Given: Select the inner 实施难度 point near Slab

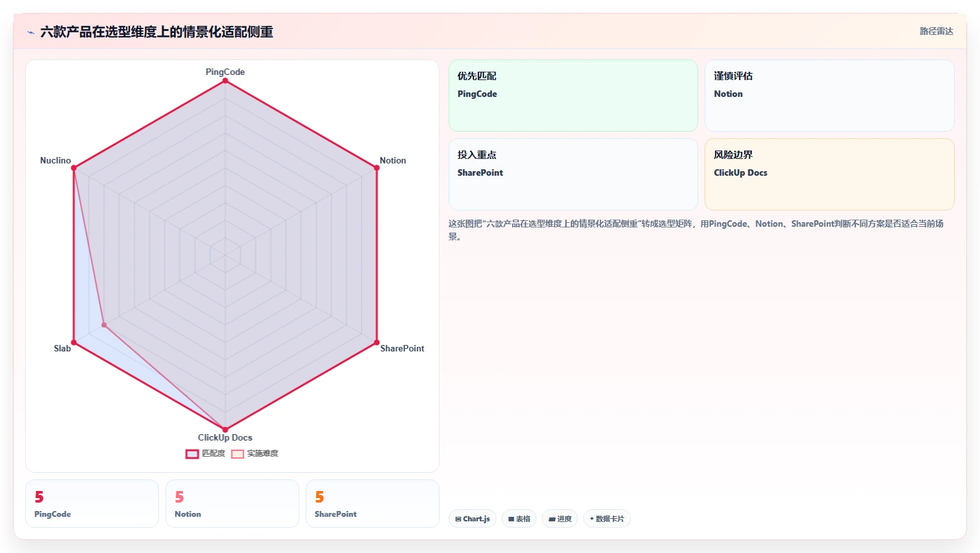Looking at the screenshot, I should (x=104, y=325).
